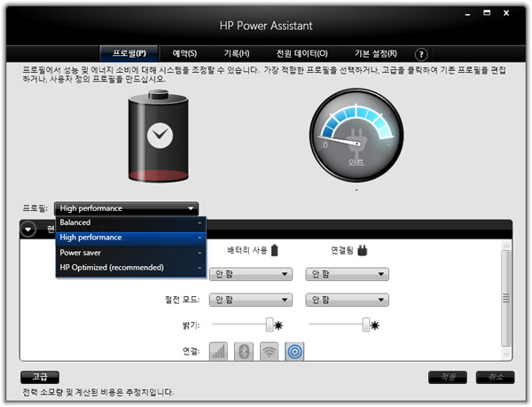Viewport: 532px width, 407px height.
Task: Select High performance in profile list
Action: click(131, 238)
